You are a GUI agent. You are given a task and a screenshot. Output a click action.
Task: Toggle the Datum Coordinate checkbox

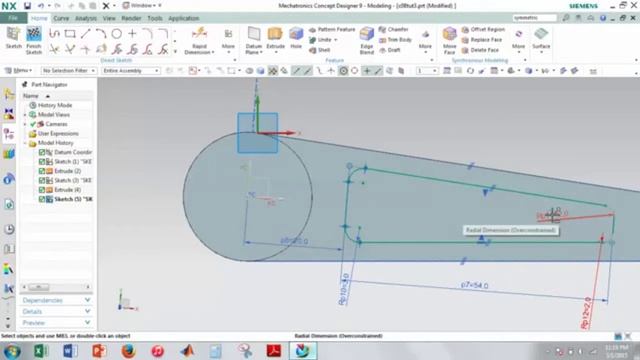42,152
